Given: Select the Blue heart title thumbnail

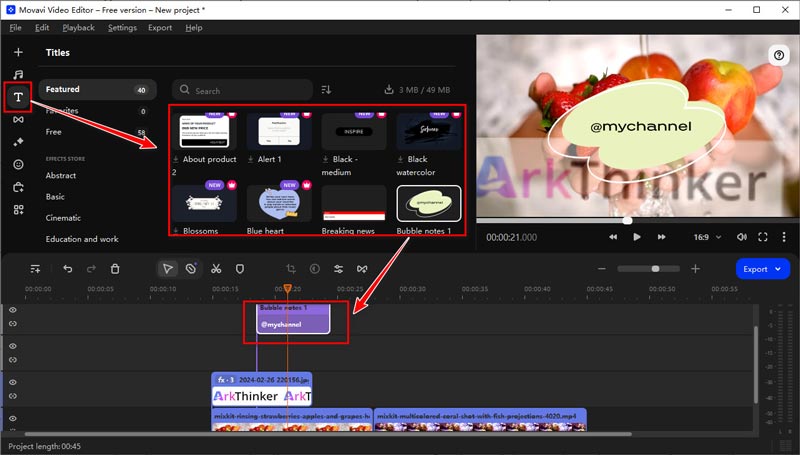Looking at the screenshot, I should pyautogui.click(x=279, y=204).
